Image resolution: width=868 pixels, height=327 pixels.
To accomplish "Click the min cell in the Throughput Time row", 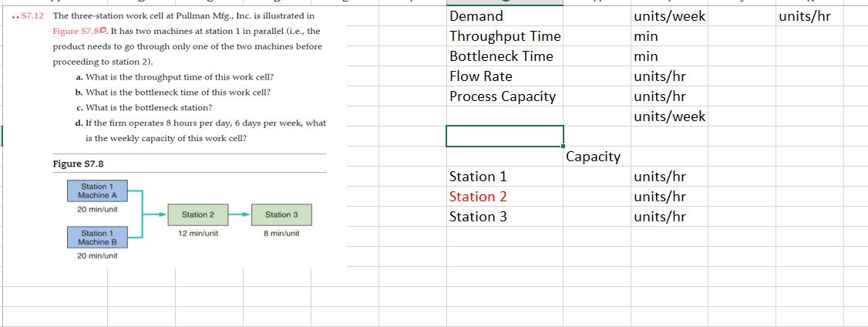I will (669, 36).
